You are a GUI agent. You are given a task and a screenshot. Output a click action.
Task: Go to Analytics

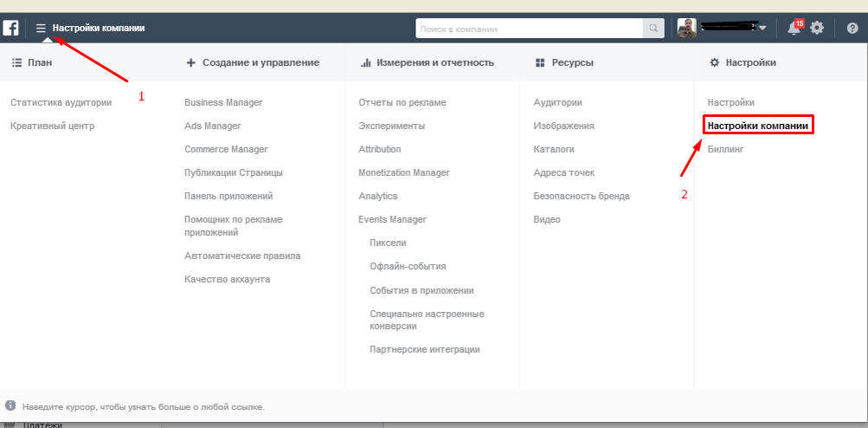(378, 197)
